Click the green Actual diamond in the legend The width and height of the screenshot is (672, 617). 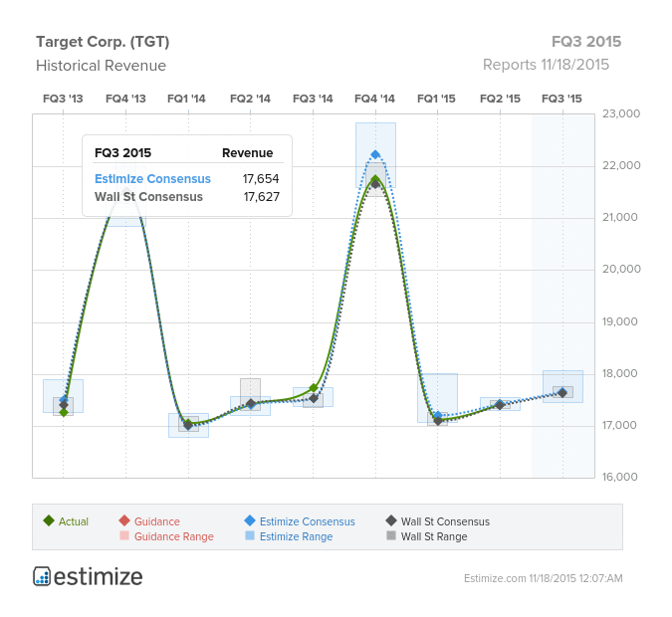coord(49,520)
